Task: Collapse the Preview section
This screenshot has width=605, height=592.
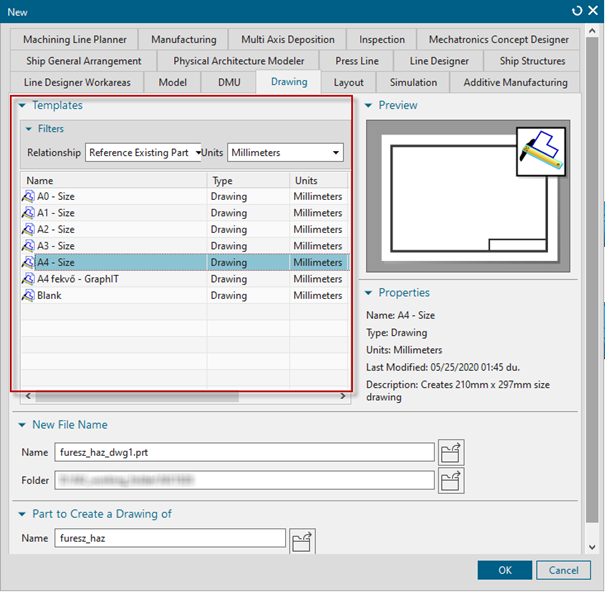Action: coord(369,106)
